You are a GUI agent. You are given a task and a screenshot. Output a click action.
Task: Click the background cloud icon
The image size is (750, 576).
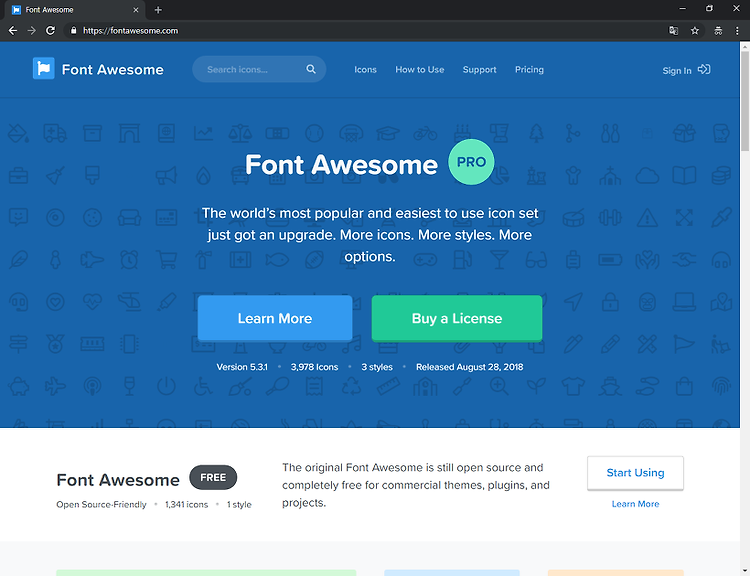pyautogui.click(x=647, y=176)
